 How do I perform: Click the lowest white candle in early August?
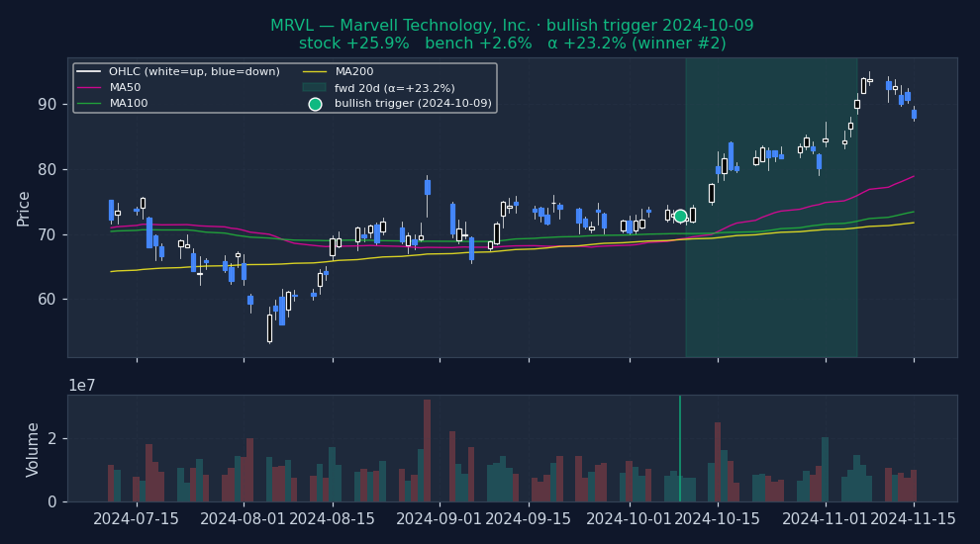coord(269,327)
